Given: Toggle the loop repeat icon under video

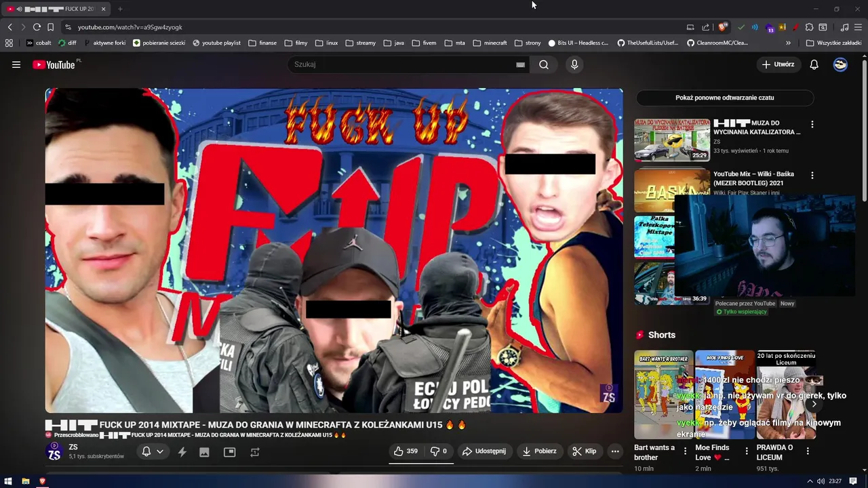Looking at the screenshot, I should (255, 452).
